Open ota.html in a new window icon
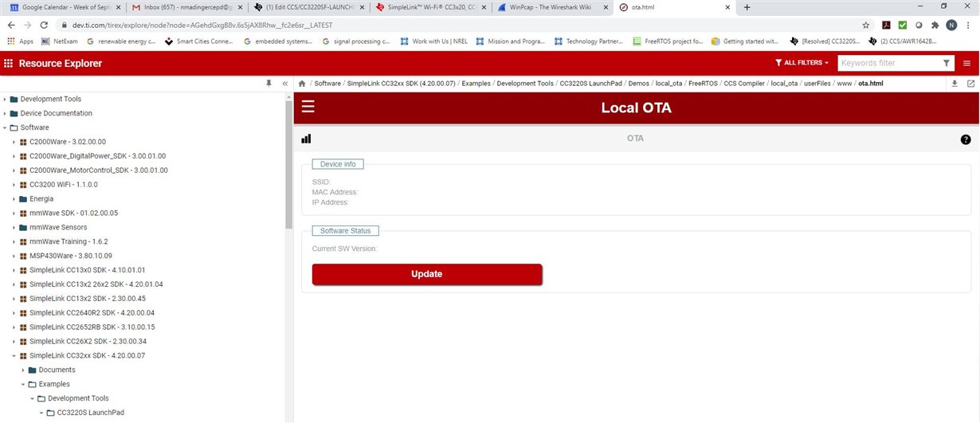Image resolution: width=980 pixels, height=423 pixels. (970, 83)
